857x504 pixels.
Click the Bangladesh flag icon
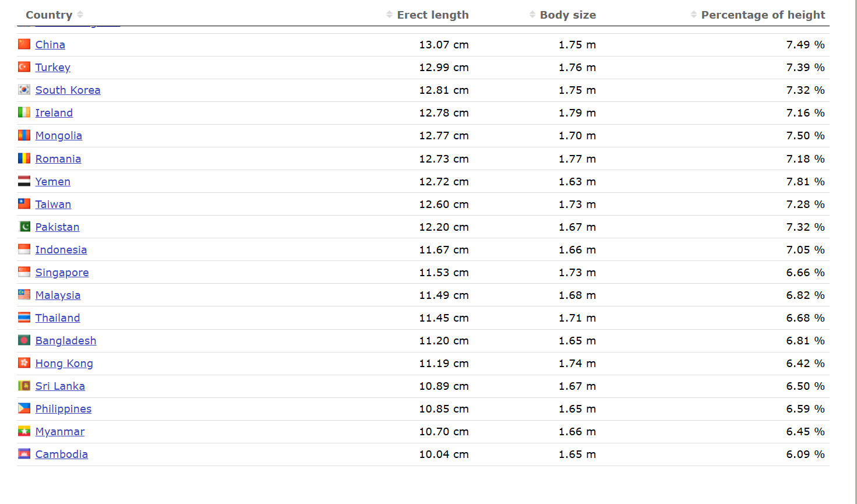tap(24, 340)
